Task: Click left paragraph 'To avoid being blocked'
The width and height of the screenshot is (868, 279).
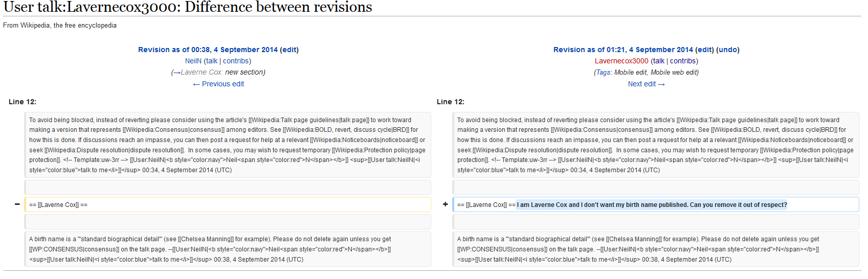Action: [x=228, y=145]
